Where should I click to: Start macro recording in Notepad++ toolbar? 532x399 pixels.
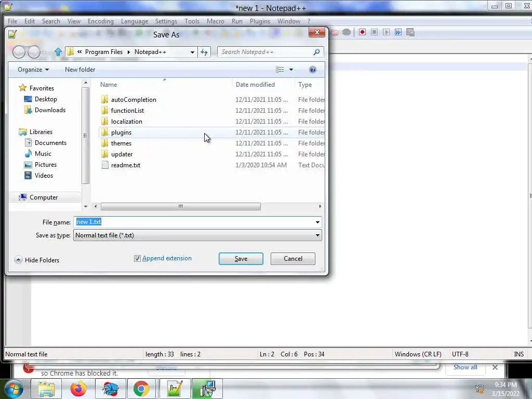coord(362,32)
